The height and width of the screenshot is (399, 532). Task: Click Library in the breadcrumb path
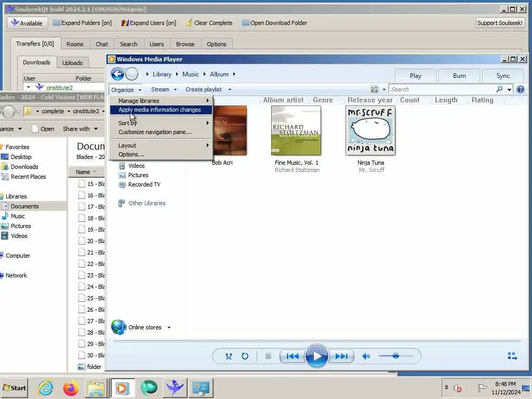click(x=162, y=74)
